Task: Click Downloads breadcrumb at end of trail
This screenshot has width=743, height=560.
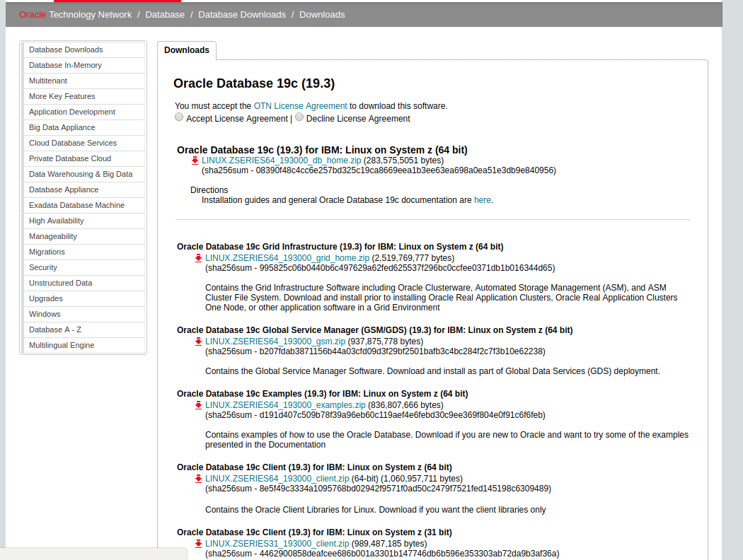Action: coord(322,15)
